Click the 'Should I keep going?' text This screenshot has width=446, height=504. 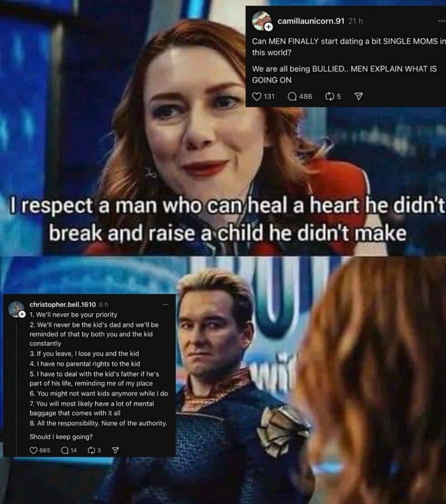[x=61, y=437]
